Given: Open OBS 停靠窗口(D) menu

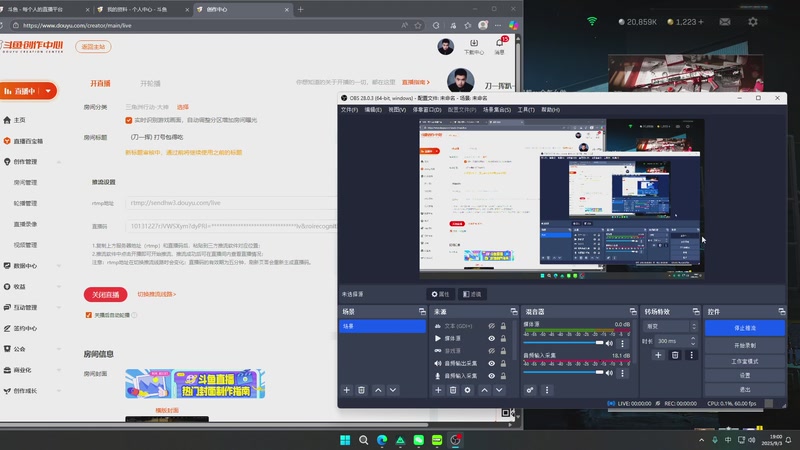Looking at the screenshot, I should [427, 110].
